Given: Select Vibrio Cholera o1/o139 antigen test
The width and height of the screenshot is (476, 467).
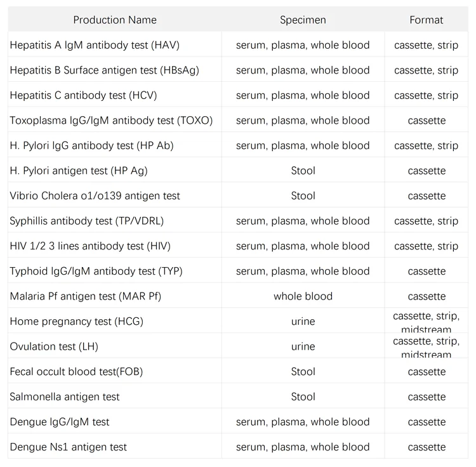Looking at the screenshot, I should pyautogui.click(x=95, y=196).
